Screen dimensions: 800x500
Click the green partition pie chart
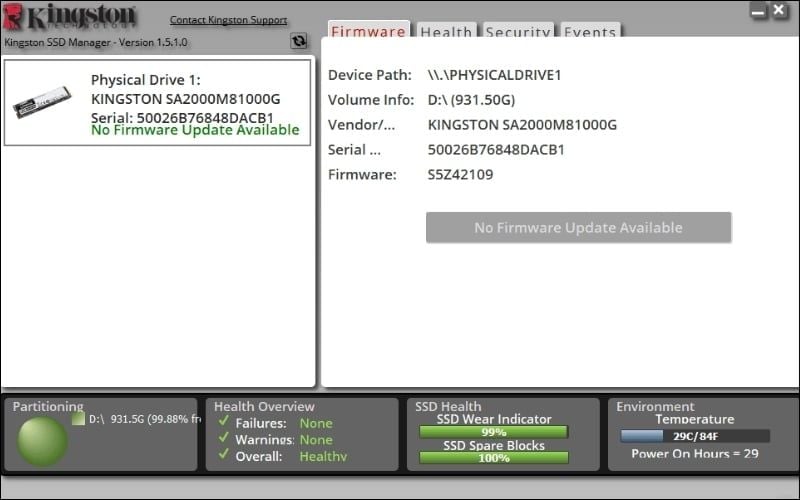(42, 441)
